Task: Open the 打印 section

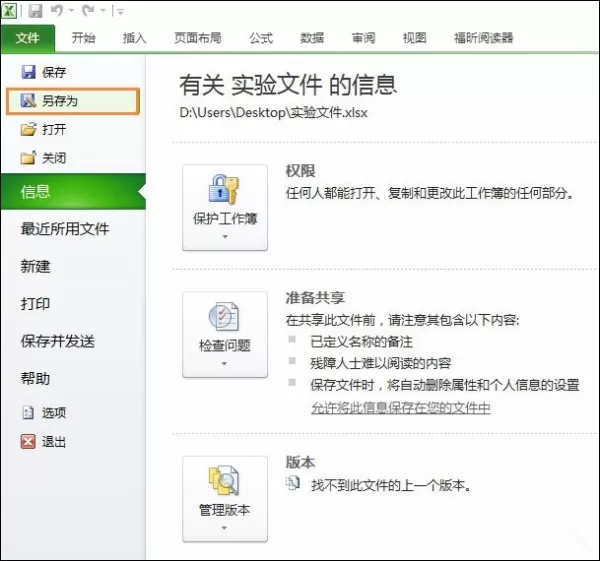Action: click(35, 304)
